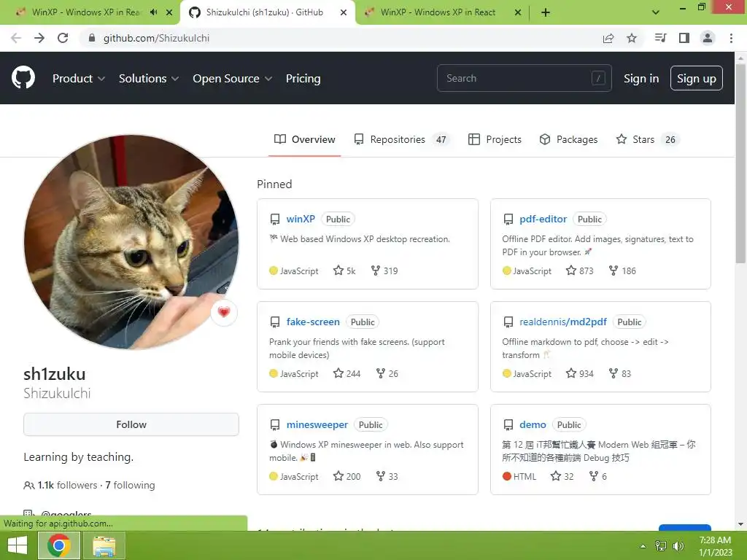
Task: View forks of realdennis/md2pdf (83)
Action: [x=620, y=373]
